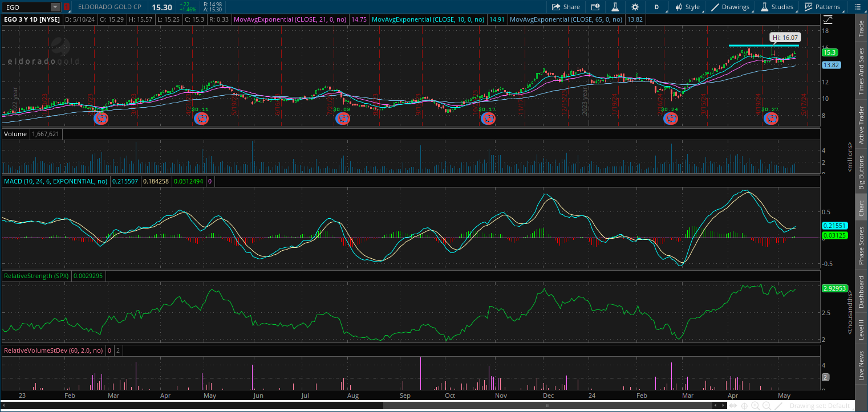Click the chart alerts window icon
This screenshot has width=868, height=412.
(x=595, y=7)
